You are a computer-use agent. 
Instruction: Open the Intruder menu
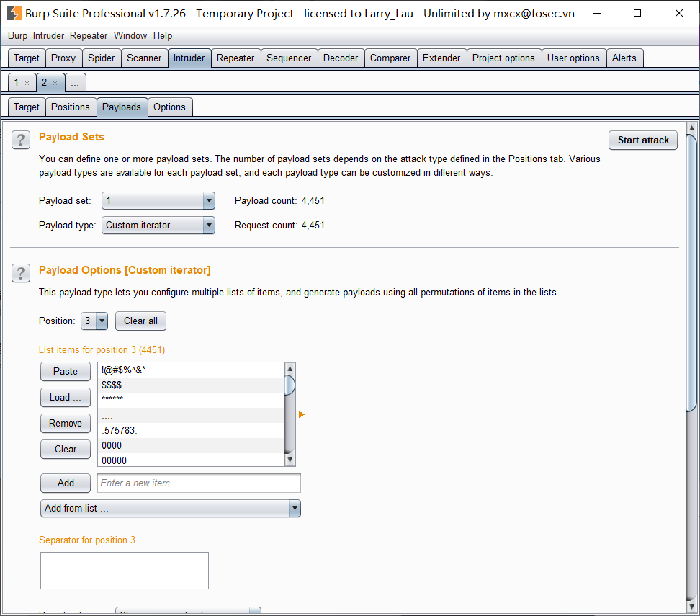click(48, 36)
